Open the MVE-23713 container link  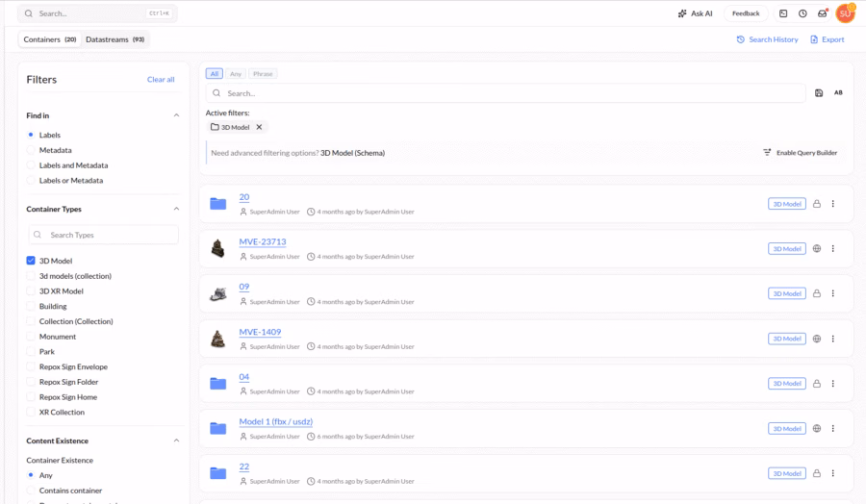click(263, 241)
